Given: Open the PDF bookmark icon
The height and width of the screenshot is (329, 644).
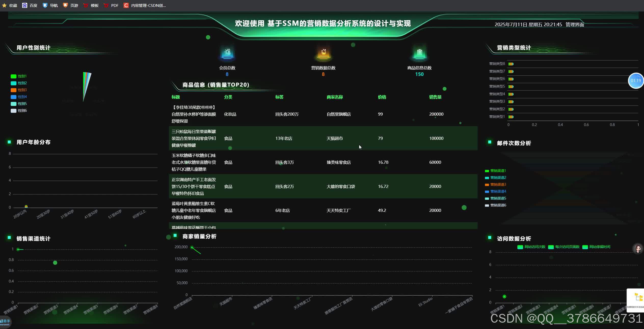Looking at the screenshot, I should [x=106, y=5].
